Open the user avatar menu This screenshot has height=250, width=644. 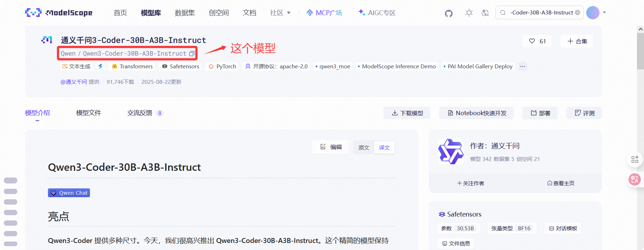point(593,13)
